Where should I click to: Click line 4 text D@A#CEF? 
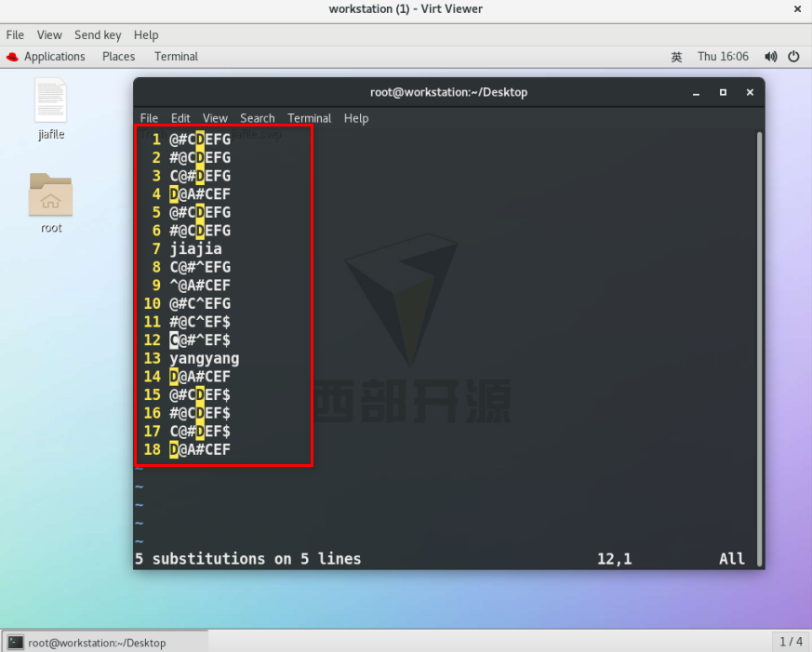[200, 194]
